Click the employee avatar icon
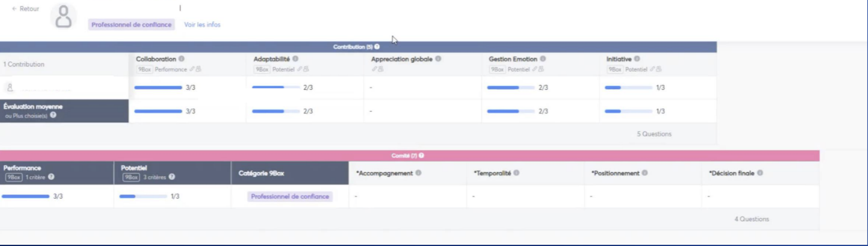The height and width of the screenshot is (246, 868). pyautogui.click(x=63, y=17)
